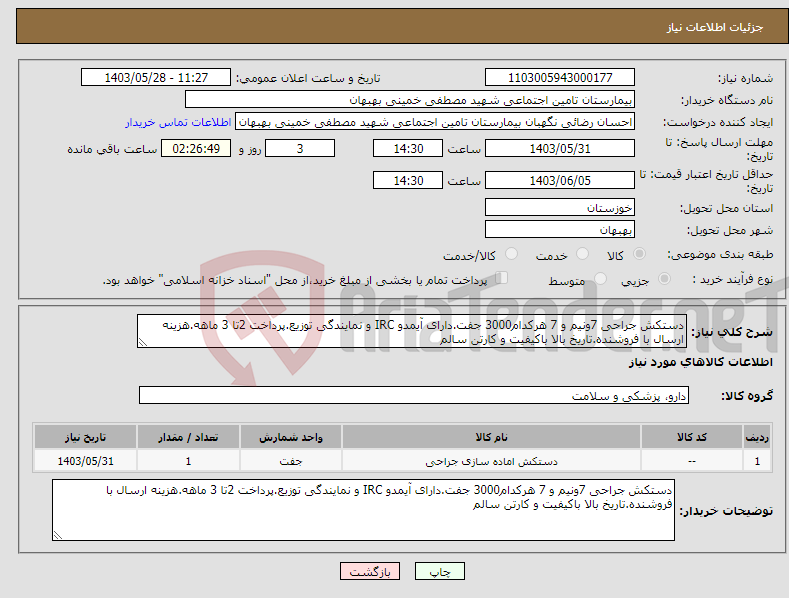Image resolution: width=789 pixels, height=598 pixels.
Task: Click the goods group دارو، پزشکی و سلامت field
Action: 414,395
